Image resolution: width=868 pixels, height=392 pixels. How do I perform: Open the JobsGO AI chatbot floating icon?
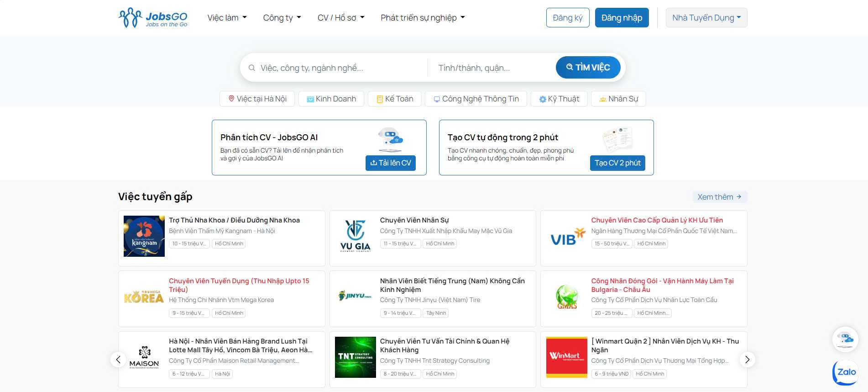tap(846, 339)
